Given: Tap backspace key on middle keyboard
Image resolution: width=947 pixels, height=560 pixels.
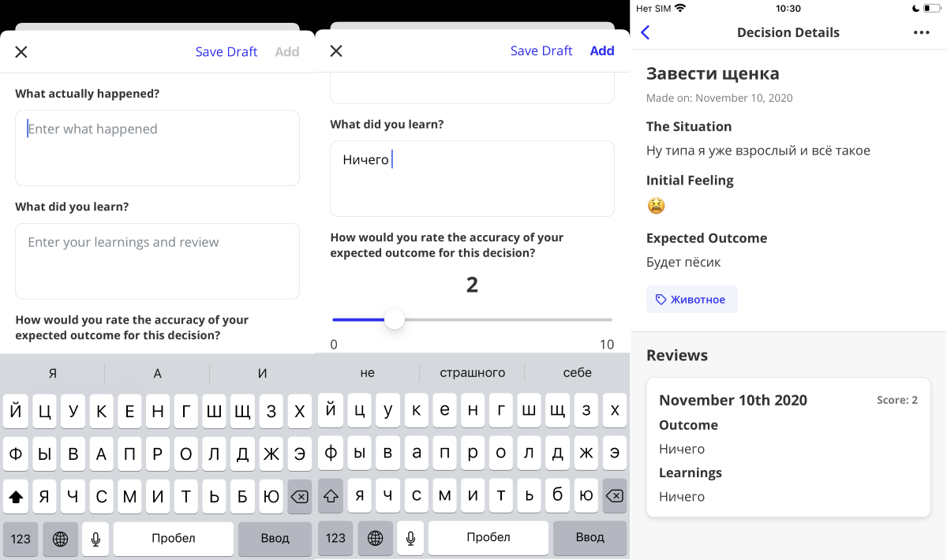Looking at the screenshot, I should [x=614, y=496].
